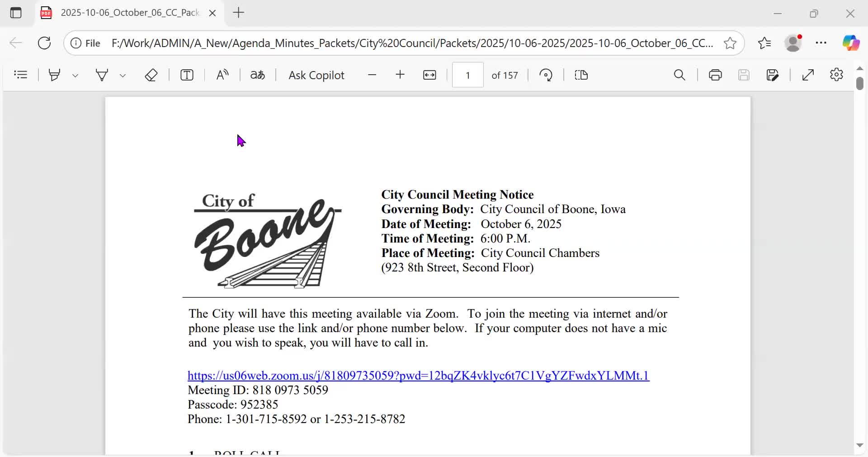The height and width of the screenshot is (457, 868).
Task: Print the PDF document
Action: (715, 75)
